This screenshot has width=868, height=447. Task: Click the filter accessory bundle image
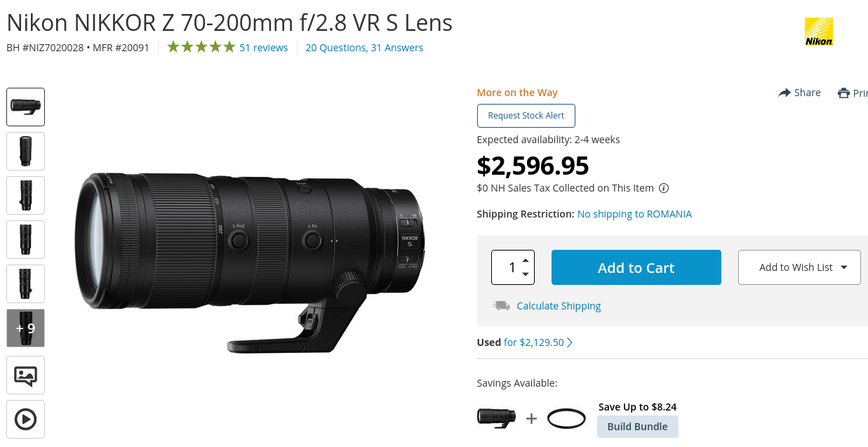click(566, 418)
